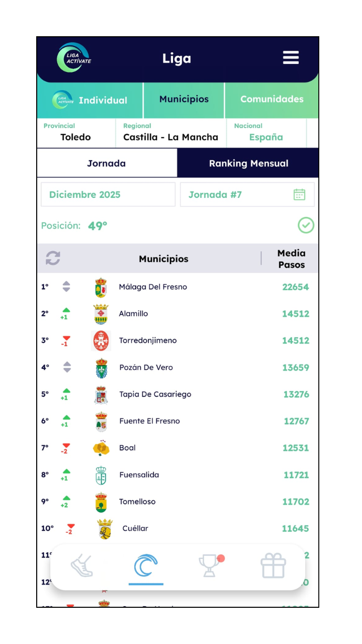Switch to Ranking Mensual view
The width and height of the screenshot is (362, 644).
pos(248,164)
